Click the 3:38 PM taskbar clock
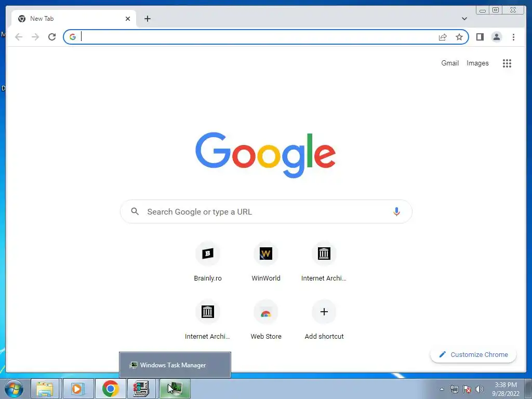Viewport: 532px width, 399px height. click(x=506, y=389)
